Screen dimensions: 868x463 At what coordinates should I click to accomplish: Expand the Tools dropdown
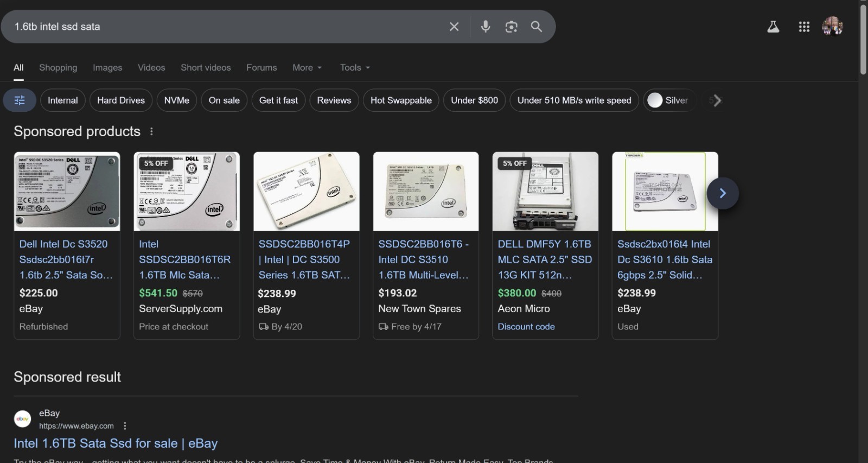[355, 67]
